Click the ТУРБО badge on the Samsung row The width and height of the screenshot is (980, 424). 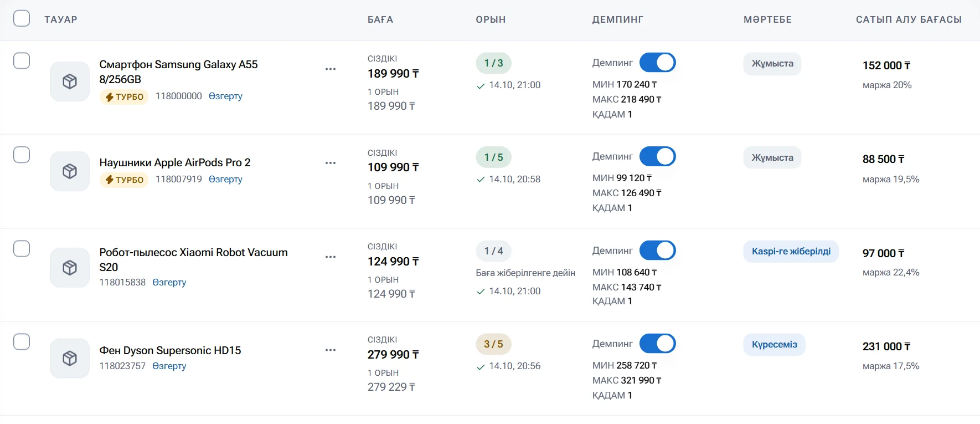pos(124,96)
